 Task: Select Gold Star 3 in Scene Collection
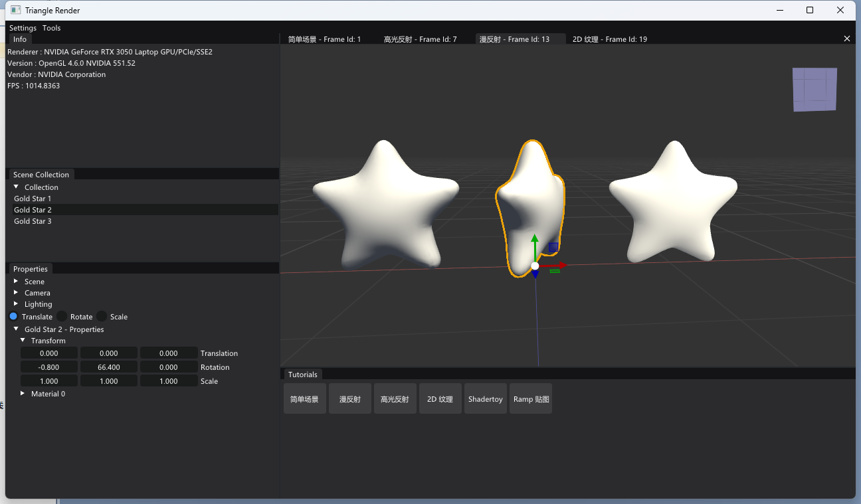(33, 221)
